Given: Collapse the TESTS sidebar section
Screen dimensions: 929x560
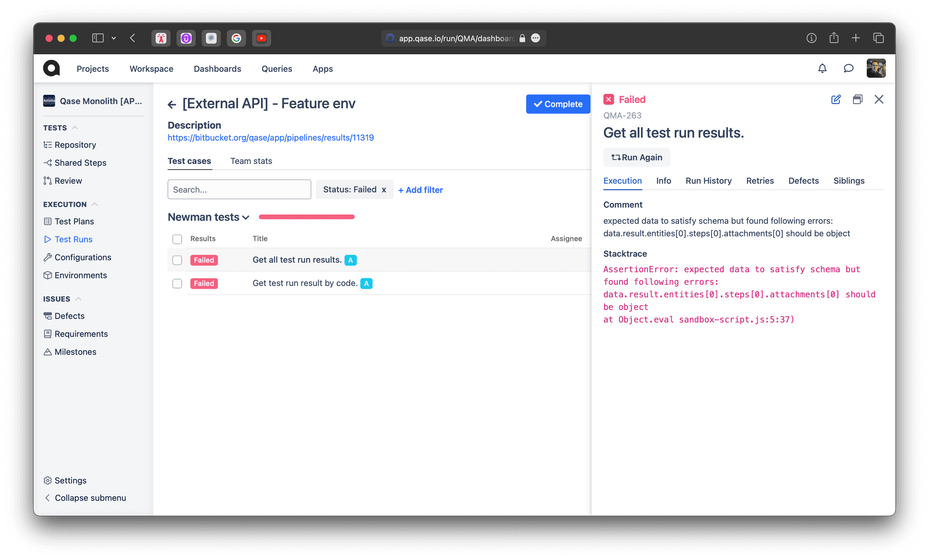Looking at the screenshot, I should (75, 128).
